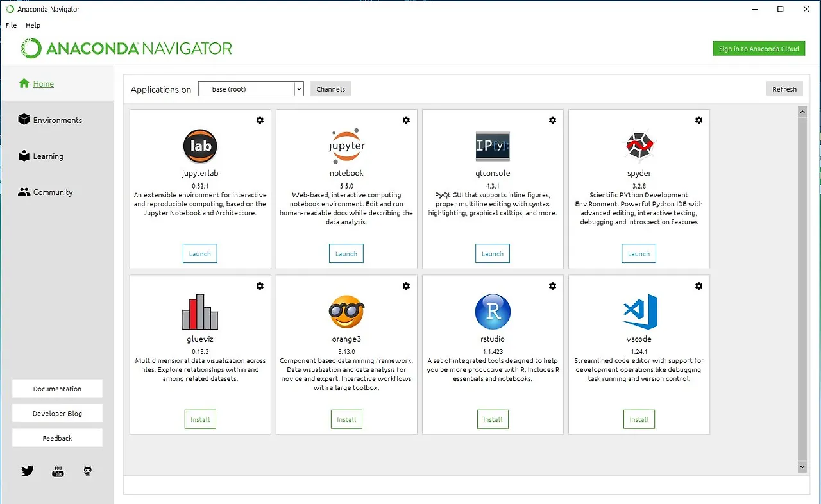Open the Help menu
821x504 pixels.
33,25
